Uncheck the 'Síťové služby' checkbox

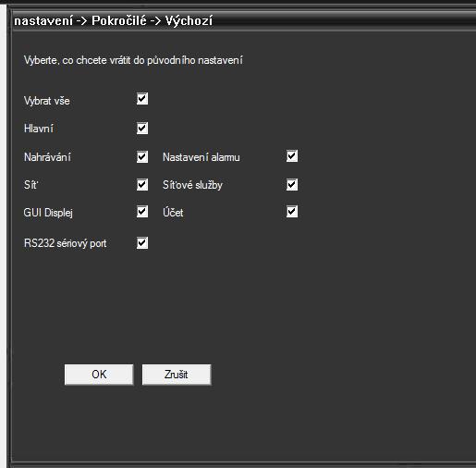tap(292, 185)
